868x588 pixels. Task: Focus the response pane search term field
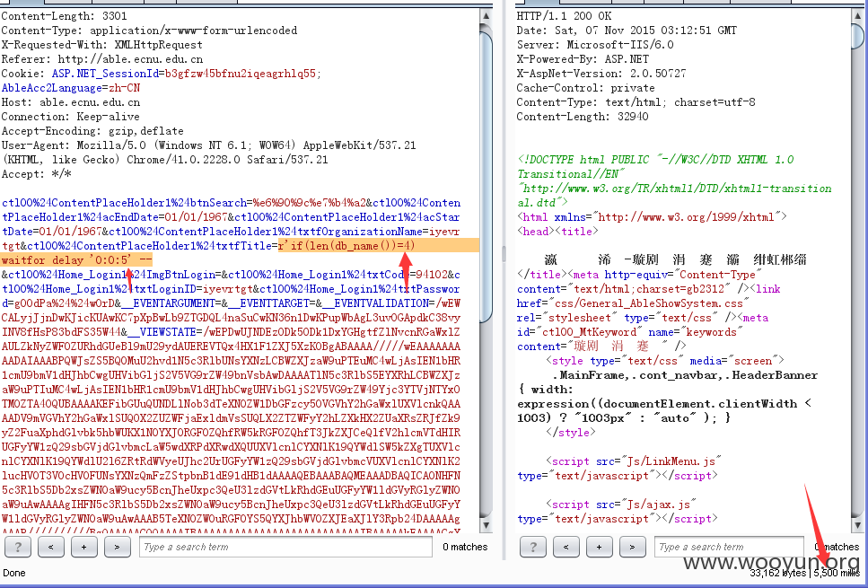[x=729, y=547]
